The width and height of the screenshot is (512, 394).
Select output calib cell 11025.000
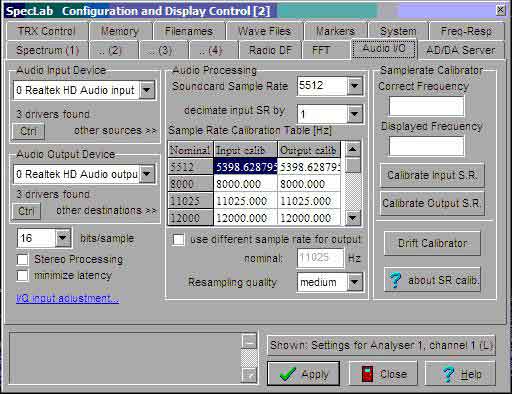tap(309, 201)
